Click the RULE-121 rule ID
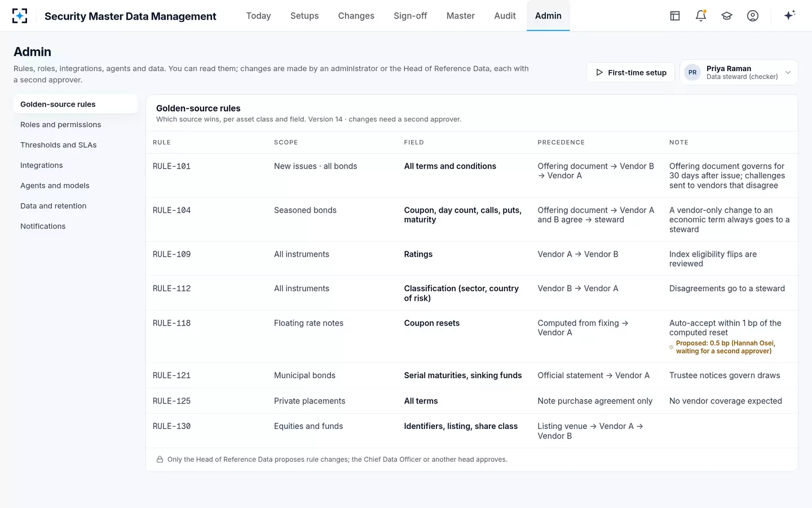812x508 pixels. click(172, 376)
